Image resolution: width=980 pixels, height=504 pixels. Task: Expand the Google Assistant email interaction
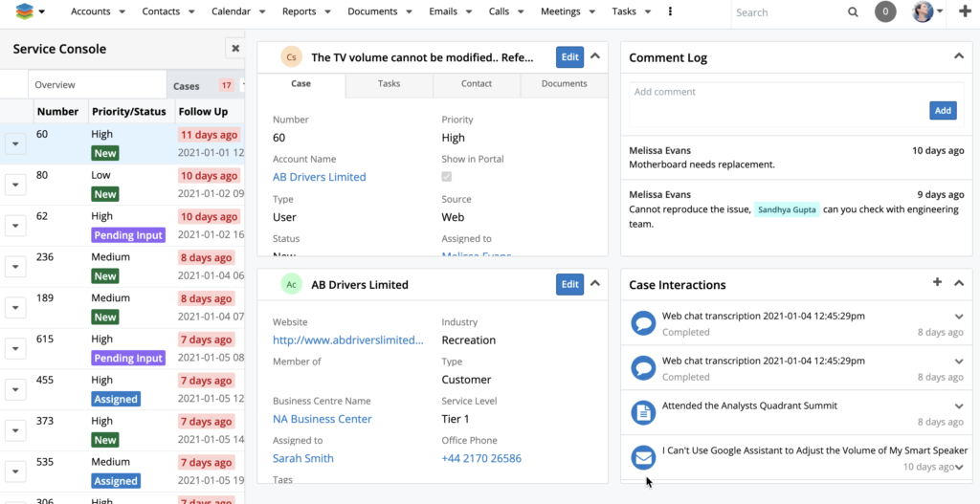coord(959,467)
